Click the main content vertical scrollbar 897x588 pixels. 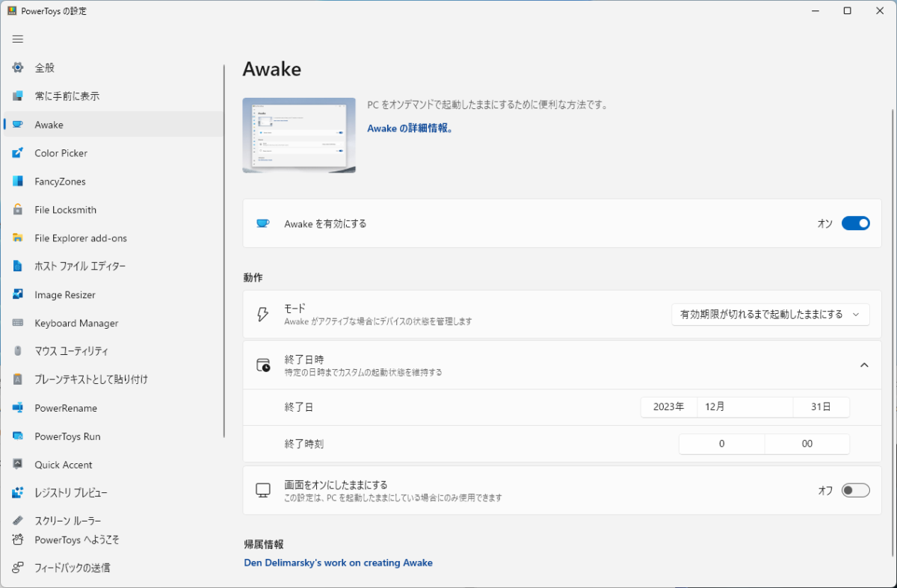[893, 332]
